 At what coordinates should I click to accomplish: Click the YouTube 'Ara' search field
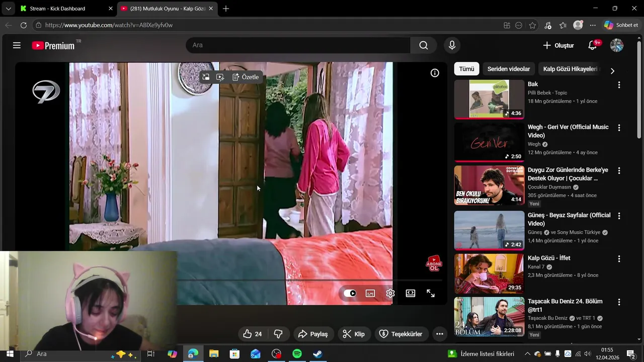(298, 45)
